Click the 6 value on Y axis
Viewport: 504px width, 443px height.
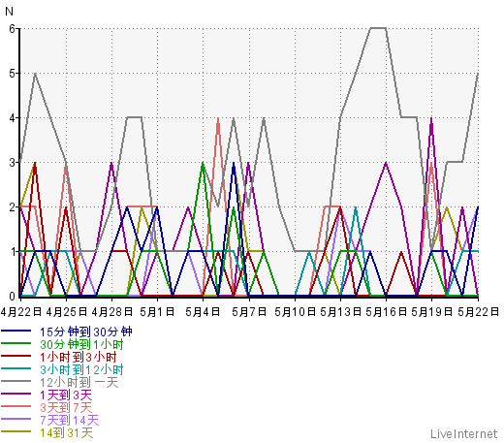pyautogui.click(x=13, y=29)
